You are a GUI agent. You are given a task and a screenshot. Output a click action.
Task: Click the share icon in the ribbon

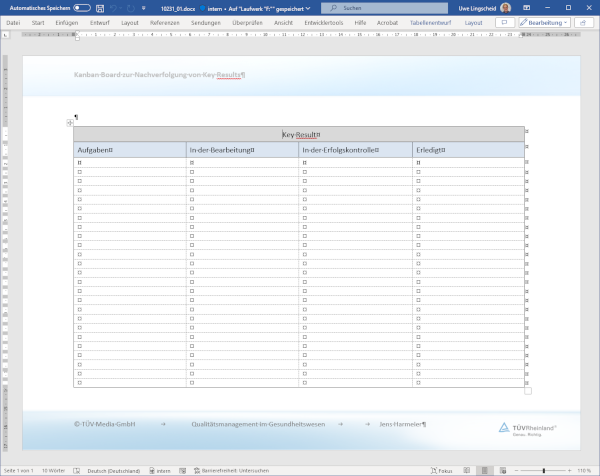(x=585, y=22)
